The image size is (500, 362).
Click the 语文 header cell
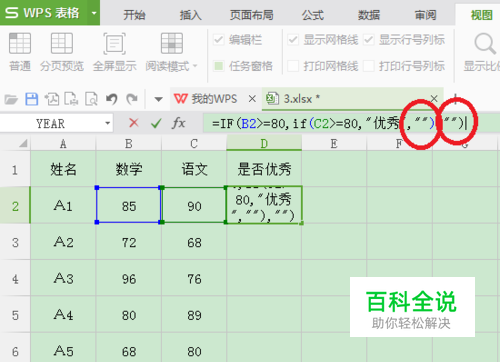(x=194, y=169)
